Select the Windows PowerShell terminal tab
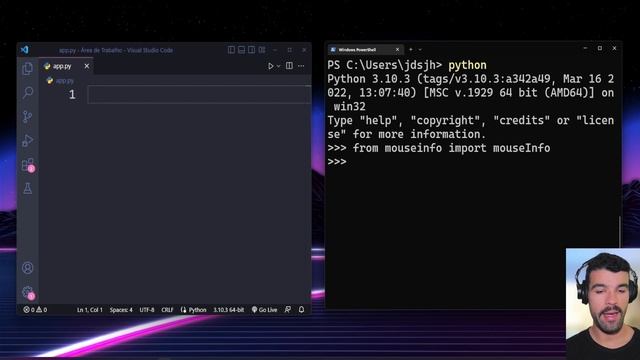This screenshot has width=640, height=360. [365, 49]
